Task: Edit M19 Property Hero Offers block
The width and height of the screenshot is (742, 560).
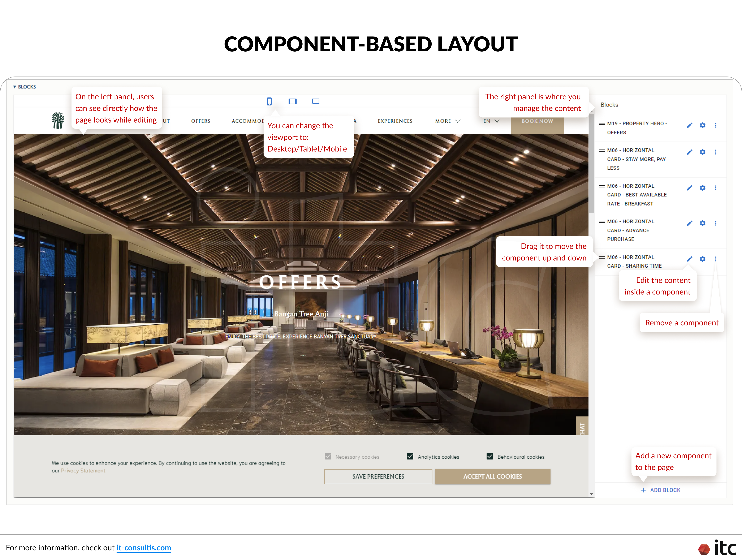Action: [689, 125]
